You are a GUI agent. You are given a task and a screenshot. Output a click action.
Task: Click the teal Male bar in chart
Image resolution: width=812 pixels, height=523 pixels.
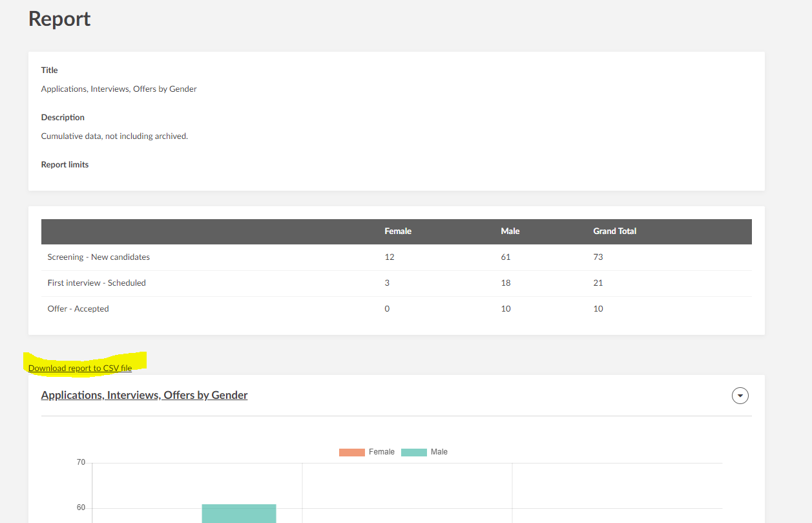pyautogui.click(x=238, y=513)
